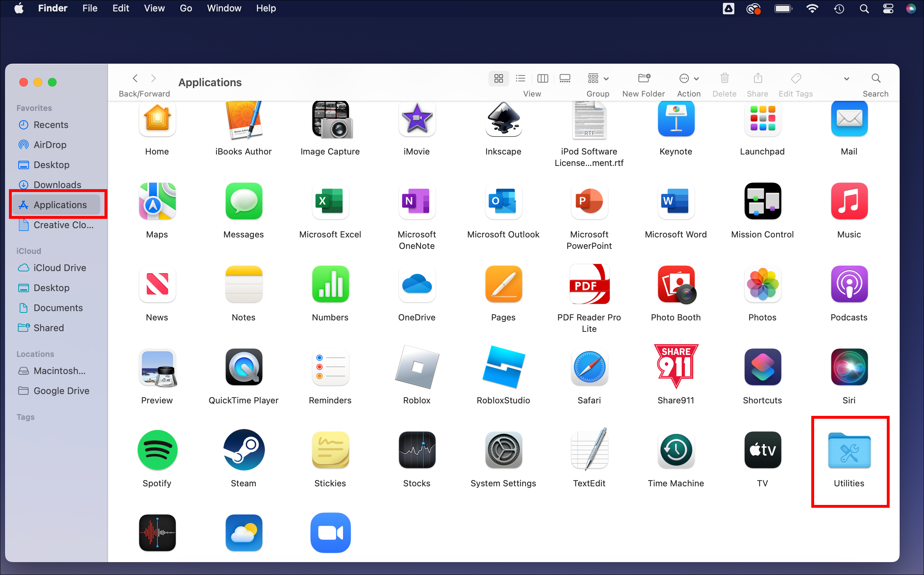Screen dimensions: 924x575
Task: Select the Roblox app icon
Action: (x=417, y=367)
